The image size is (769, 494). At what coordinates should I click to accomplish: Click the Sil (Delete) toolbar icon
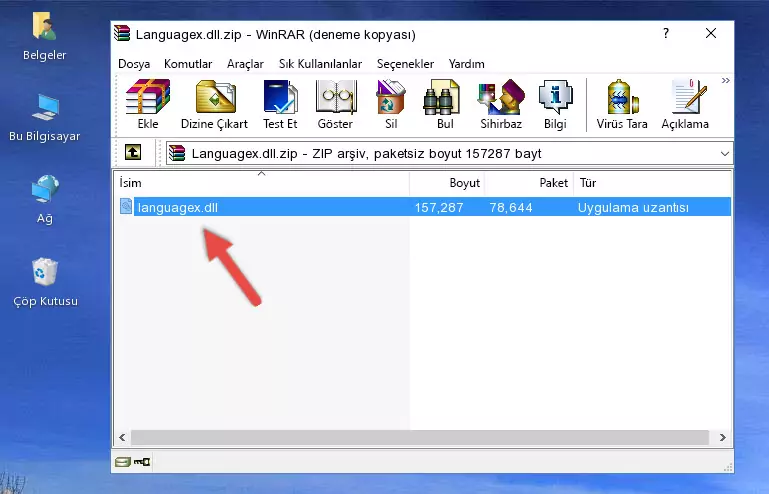tap(391, 104)
